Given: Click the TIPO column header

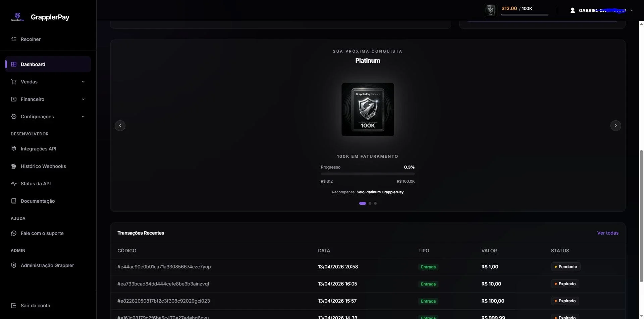Looking at the screenshot, I should pos(424,251).
